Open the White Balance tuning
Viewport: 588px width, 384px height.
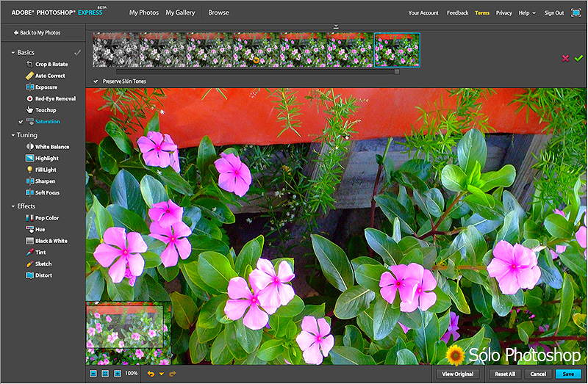pyautogui.click(x=47, y=147)
